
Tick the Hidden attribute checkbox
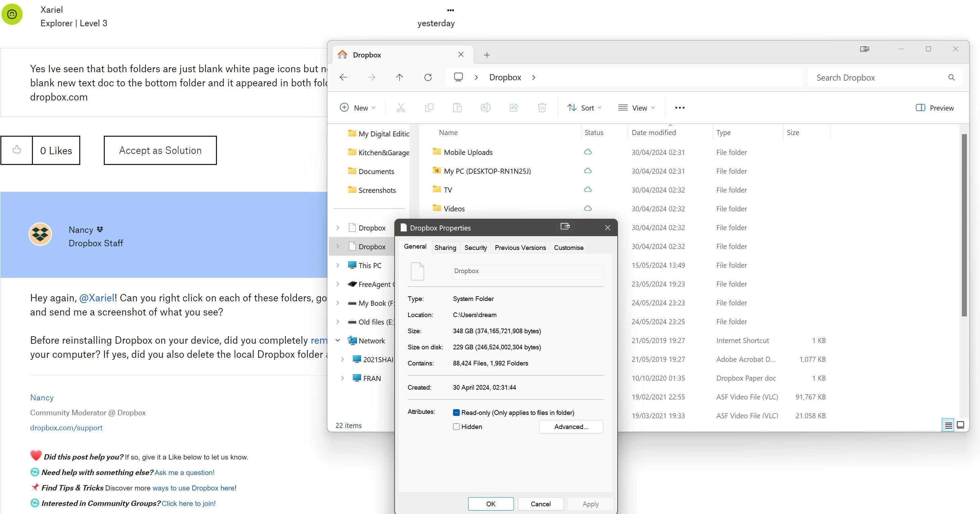point(456,427)
